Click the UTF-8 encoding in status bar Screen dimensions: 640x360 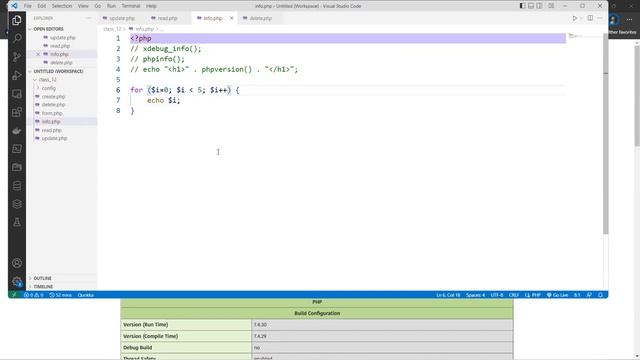(497, 295)
